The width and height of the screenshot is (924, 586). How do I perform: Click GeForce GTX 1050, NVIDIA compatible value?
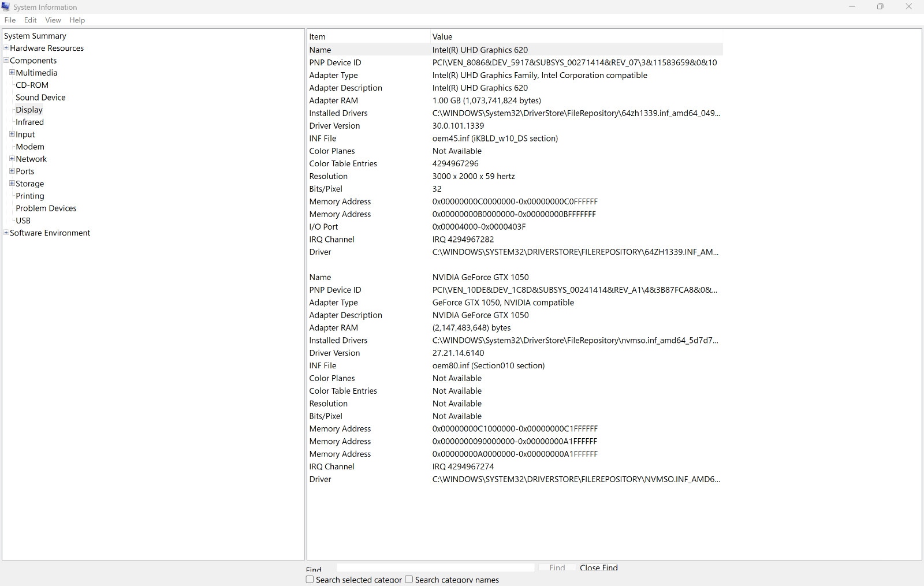[x=503, y=303]
